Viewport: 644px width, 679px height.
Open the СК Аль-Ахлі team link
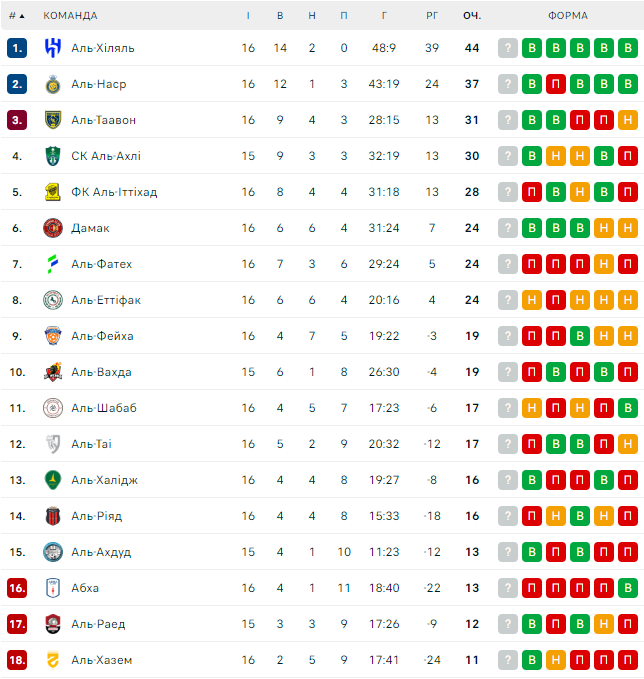click(x=106, y=156)
